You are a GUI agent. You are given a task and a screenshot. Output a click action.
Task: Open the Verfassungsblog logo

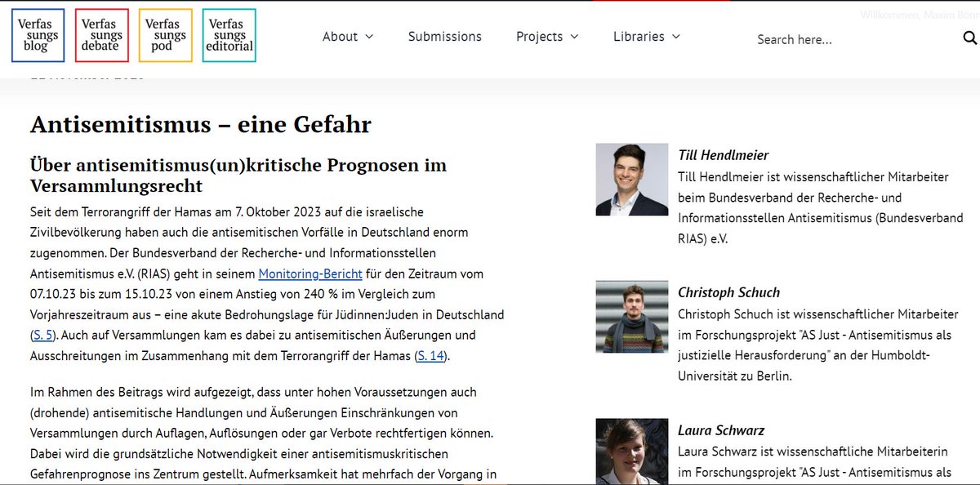point(38,36)
